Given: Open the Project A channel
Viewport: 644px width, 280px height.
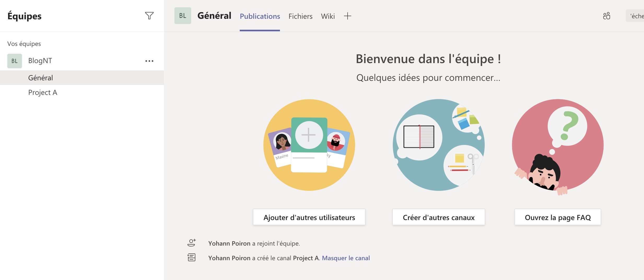Looking at the screenshot, I should click(x=43, y=92).
